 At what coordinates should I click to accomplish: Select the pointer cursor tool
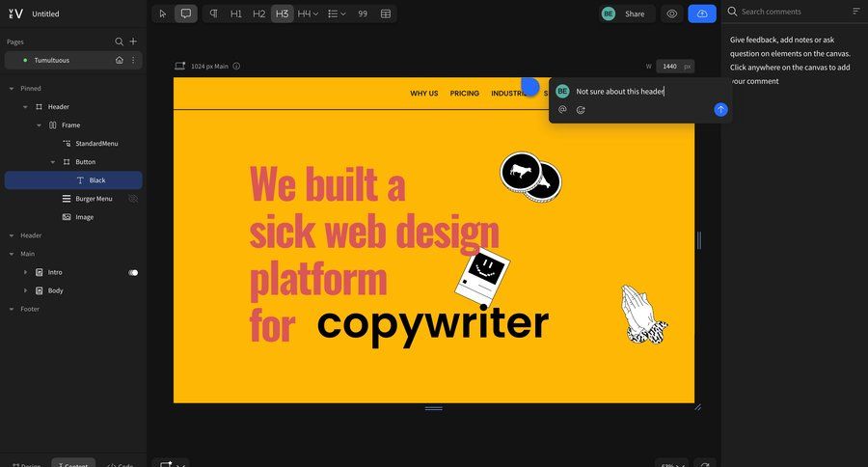coord(163,14)
